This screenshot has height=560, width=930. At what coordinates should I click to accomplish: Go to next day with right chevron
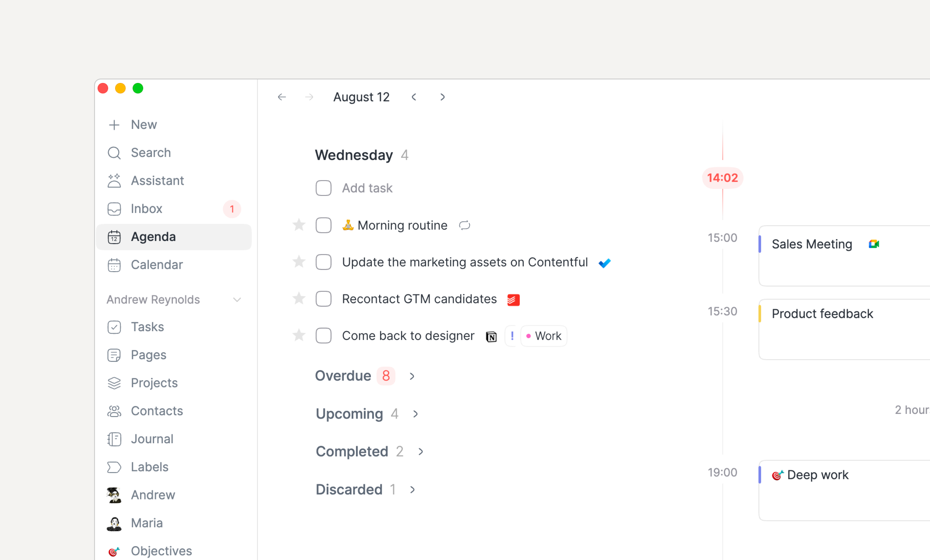pyautogui.click(x=442, y=97)
